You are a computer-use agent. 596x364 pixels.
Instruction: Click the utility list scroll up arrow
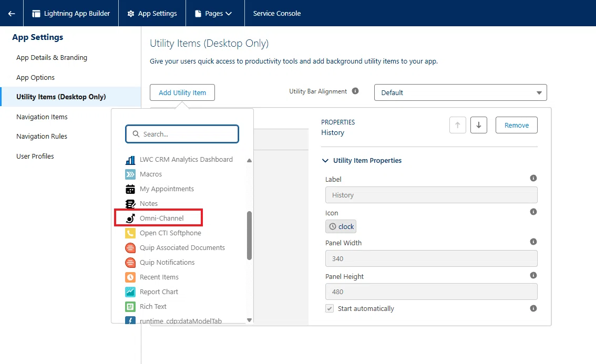[x=249, y=160]
